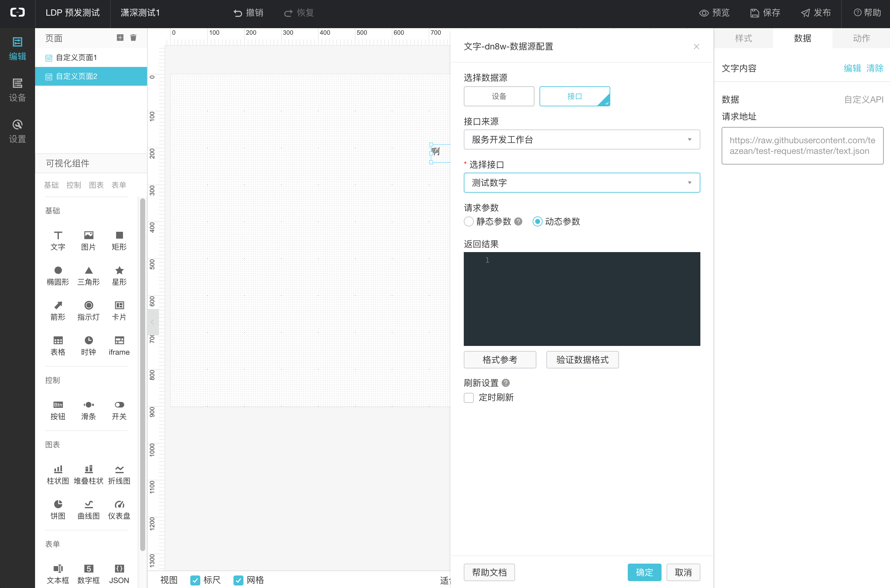Enable the 定时刷新 checkbox
Viewport: 890px width, 588px height.
(469, 398)
